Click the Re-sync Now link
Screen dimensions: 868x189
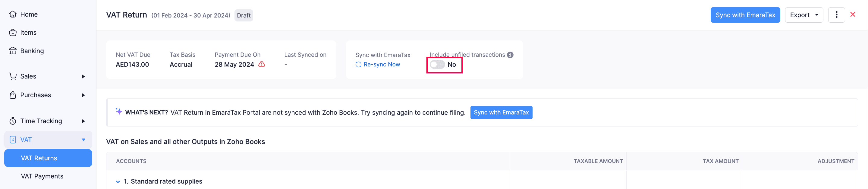(x=382, y=65)
